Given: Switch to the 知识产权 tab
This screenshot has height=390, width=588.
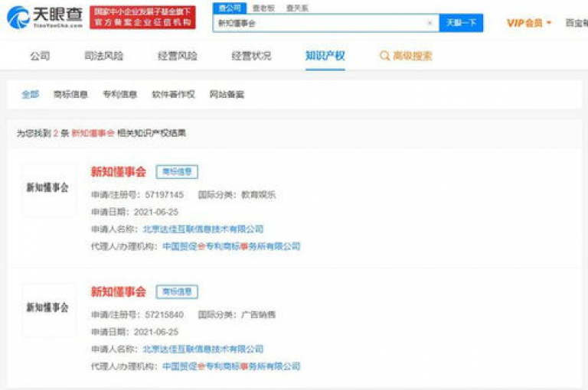Looking at the screenshot, I should click(325, 56).
